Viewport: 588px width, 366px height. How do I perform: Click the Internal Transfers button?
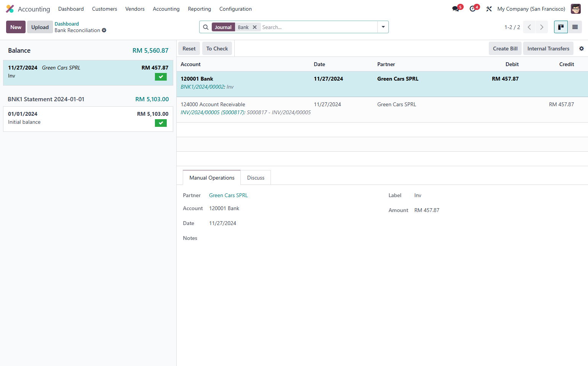(x=548, y=49)
